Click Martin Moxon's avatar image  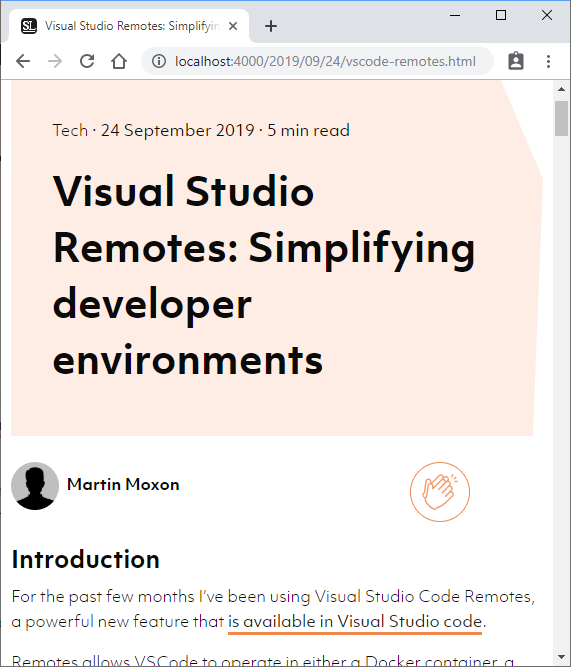click(x=35, y=486)
